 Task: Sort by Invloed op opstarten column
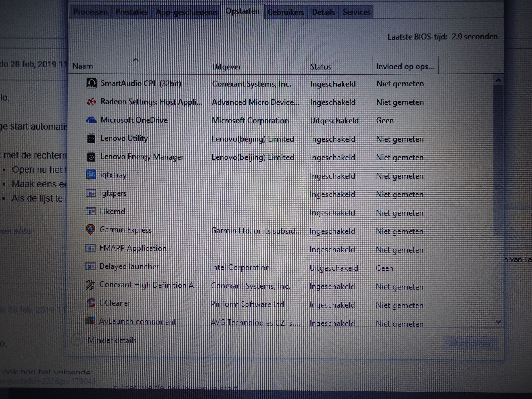point(405,66)
